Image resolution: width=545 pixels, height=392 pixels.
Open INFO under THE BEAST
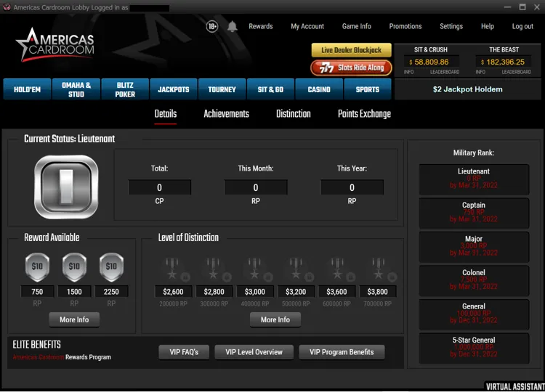(480, 72)
